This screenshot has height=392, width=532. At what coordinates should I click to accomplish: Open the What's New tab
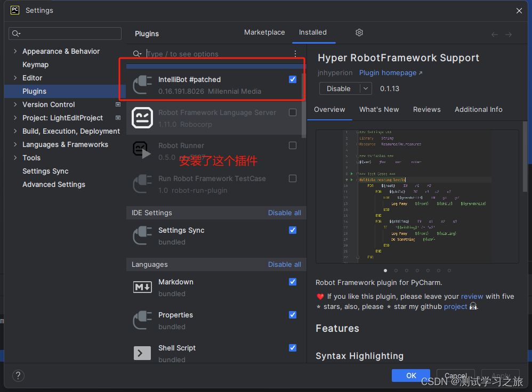pos(379,109)
